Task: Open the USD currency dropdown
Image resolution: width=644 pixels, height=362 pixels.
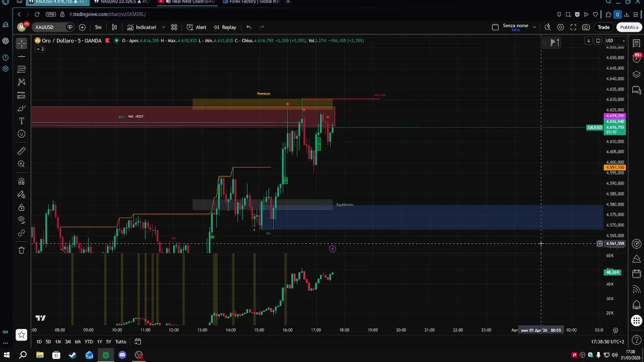Action: 614,41
